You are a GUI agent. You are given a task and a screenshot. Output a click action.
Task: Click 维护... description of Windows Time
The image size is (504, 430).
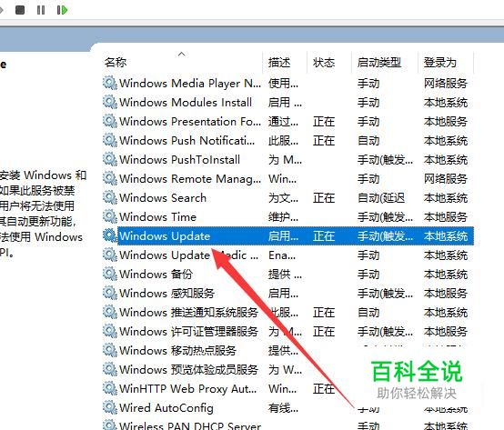(284, 217)
